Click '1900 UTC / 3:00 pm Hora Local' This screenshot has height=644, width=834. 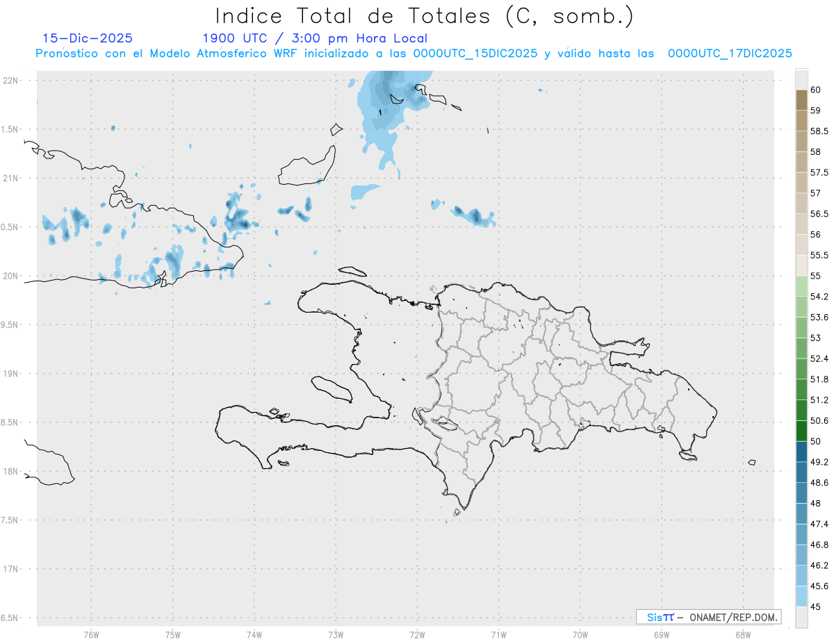[315, 38]
